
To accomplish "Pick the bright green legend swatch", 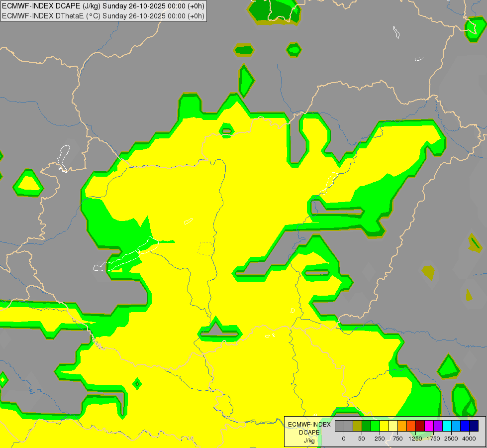I will click(376, 426).
